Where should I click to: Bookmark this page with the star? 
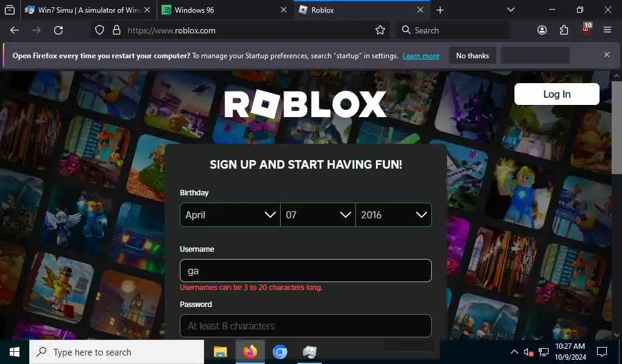[x=380, y=30]
